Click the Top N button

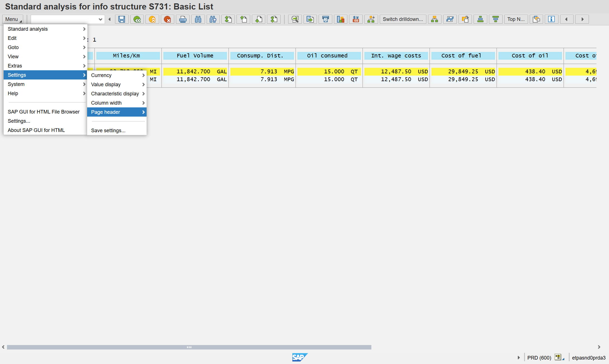[x=516, y=19]
